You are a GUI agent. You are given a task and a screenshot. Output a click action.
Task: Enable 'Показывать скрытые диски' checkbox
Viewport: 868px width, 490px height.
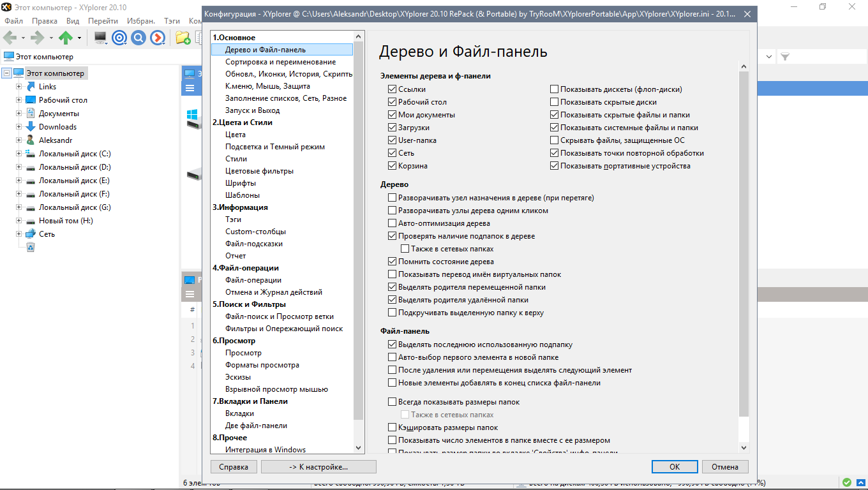point(554,102)
